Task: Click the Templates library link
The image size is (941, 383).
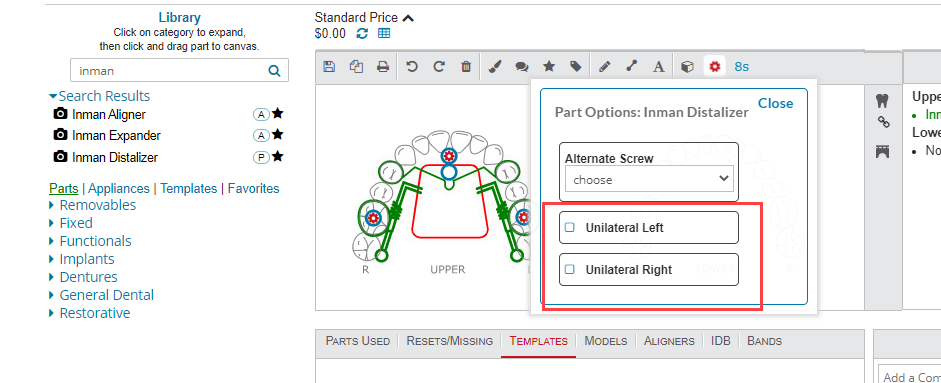Action: [188, 188]
